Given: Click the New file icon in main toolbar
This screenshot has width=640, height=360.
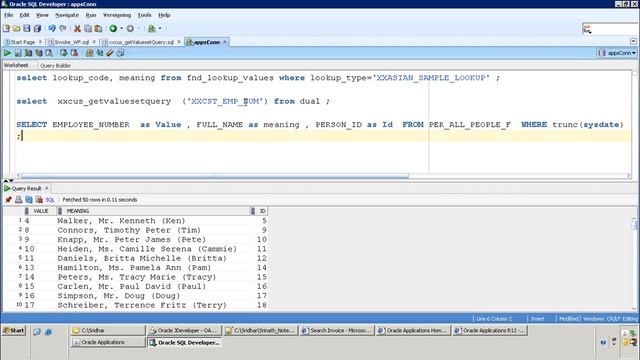Looking at the screenshot, I should 6,29.
